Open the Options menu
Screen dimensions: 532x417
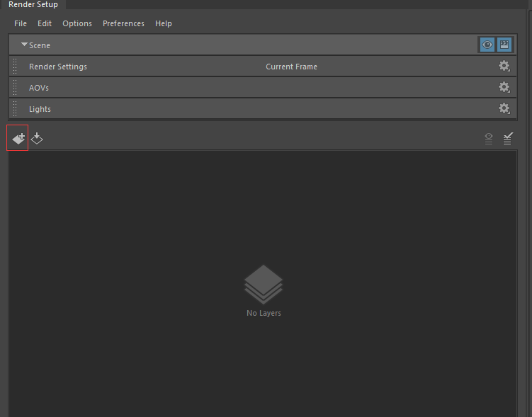[77, 23]
